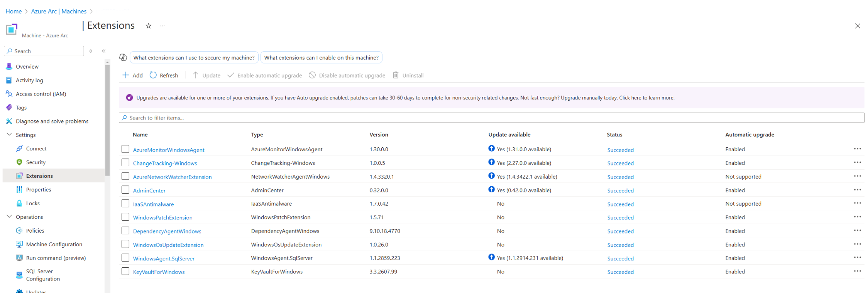Click 'What extensions can I enable' suggestion
Viewport: 868px width, 302px height.
321,57
